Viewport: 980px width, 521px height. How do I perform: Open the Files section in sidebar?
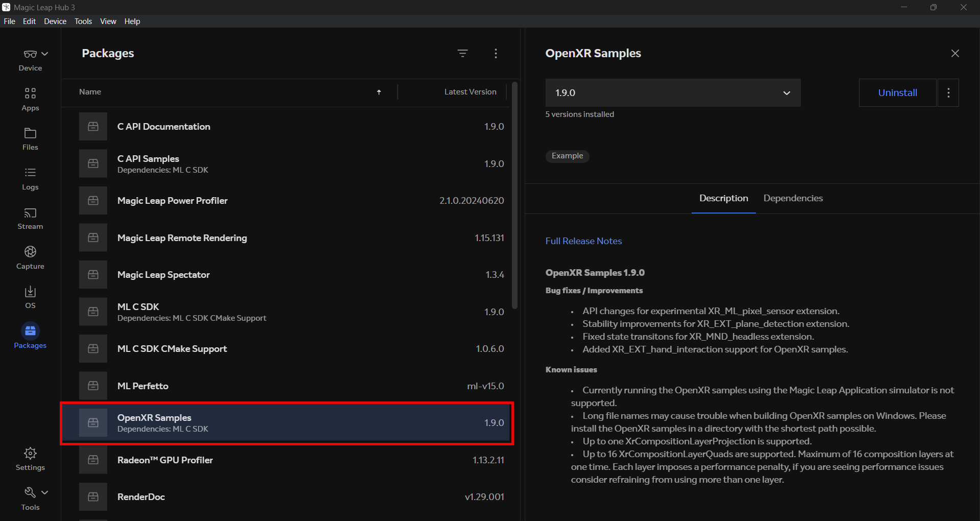(30, 139)
